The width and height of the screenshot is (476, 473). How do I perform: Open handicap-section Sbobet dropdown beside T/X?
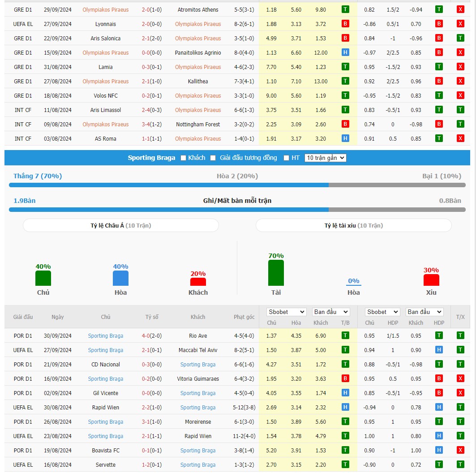[x=382, y=312]
